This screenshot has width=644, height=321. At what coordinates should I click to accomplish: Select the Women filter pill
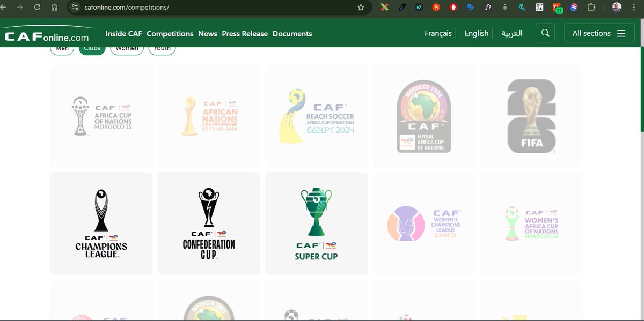click(127, 49)
